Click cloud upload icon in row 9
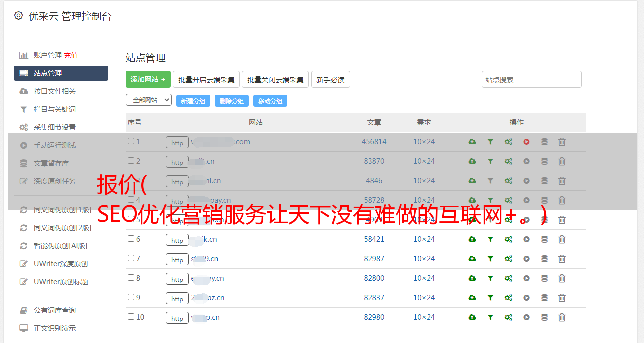Screen dimensions: 644x343 (472, 298)
